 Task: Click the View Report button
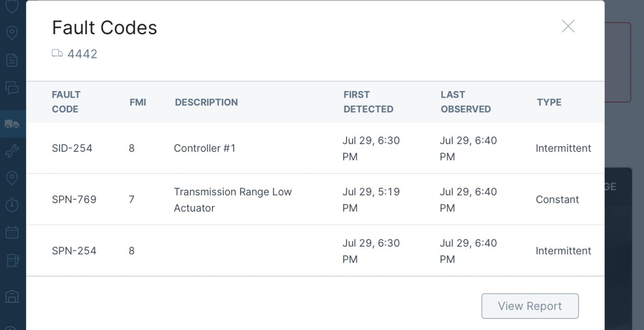[530, 306]
